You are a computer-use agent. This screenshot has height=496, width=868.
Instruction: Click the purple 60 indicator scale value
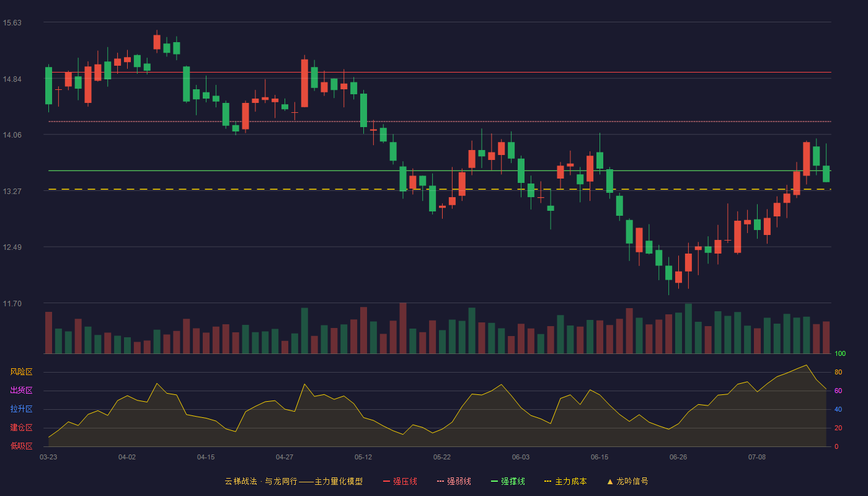pos(838,391)
